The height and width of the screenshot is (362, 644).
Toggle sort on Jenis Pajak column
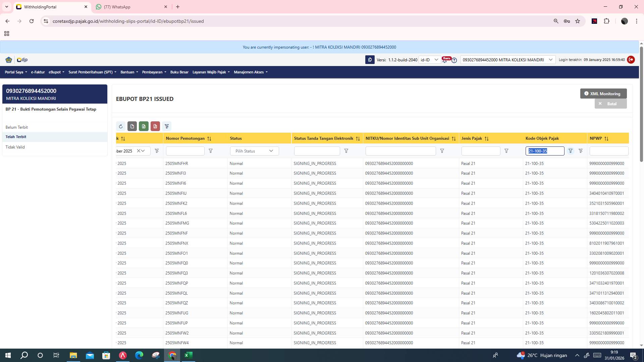click(x=486, y=138)
